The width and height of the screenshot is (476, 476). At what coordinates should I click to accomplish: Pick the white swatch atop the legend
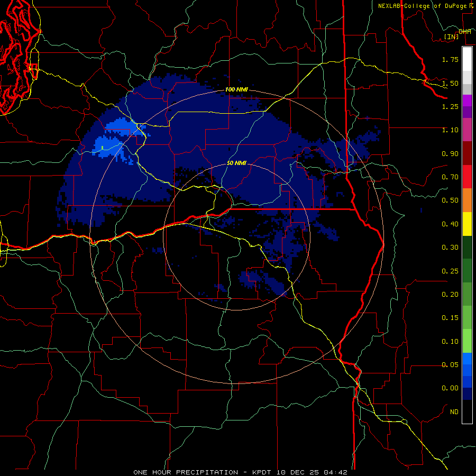[x=467, y=59]
